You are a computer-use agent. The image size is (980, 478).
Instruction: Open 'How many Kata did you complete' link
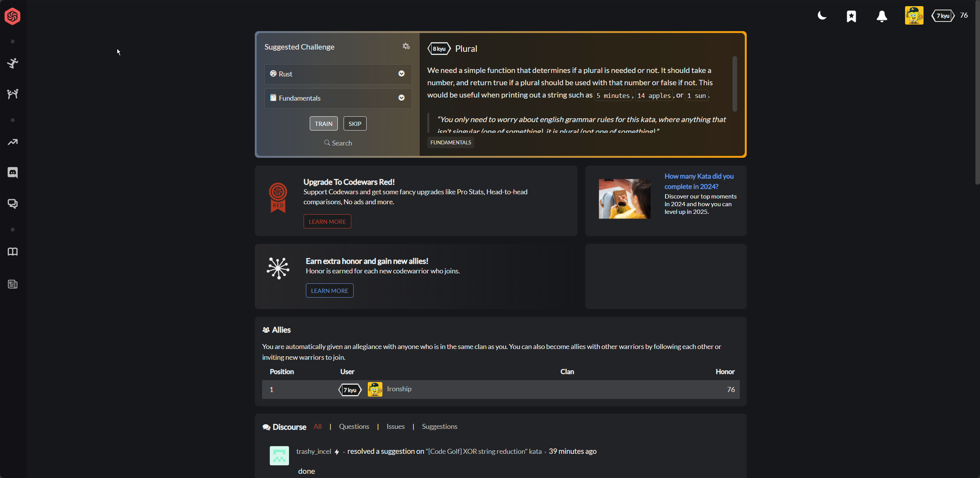click(x=699, y=181)
